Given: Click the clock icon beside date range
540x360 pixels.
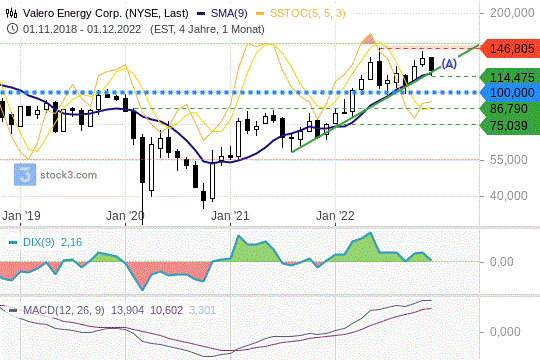Looking at the screenshot, I should 12,29.
